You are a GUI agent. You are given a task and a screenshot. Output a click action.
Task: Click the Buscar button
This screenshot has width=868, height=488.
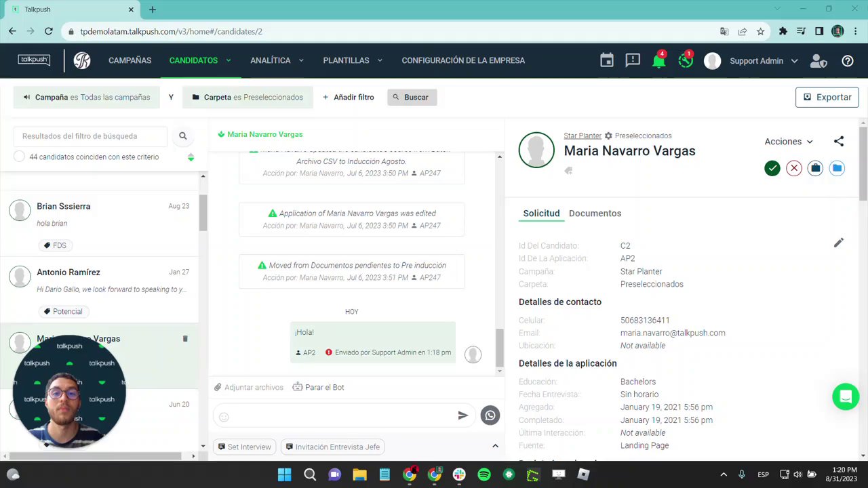point(412,97)
